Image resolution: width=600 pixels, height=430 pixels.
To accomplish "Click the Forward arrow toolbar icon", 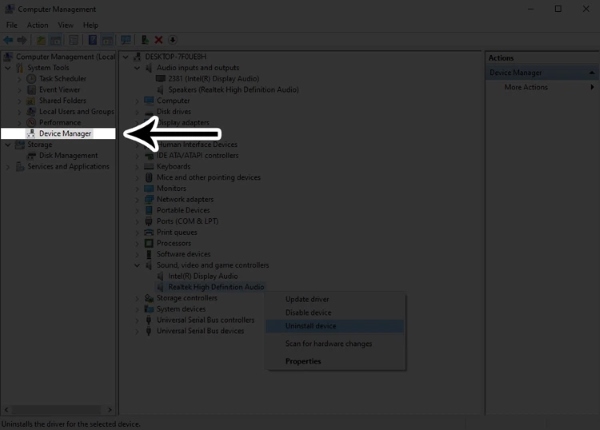I will pyautogui.click(x=22, y=40).
